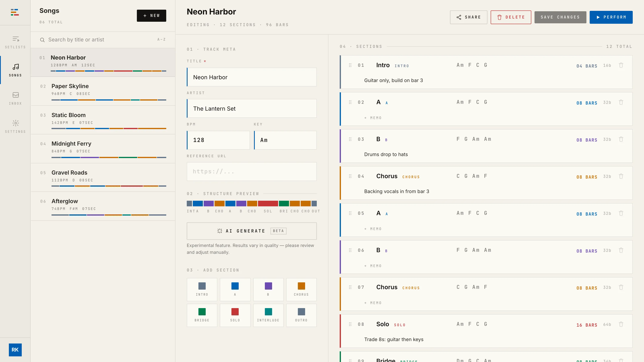Select Neon Harbor in the song list
This screenshot has height=362, width=644.
click(x=103, y=63)
